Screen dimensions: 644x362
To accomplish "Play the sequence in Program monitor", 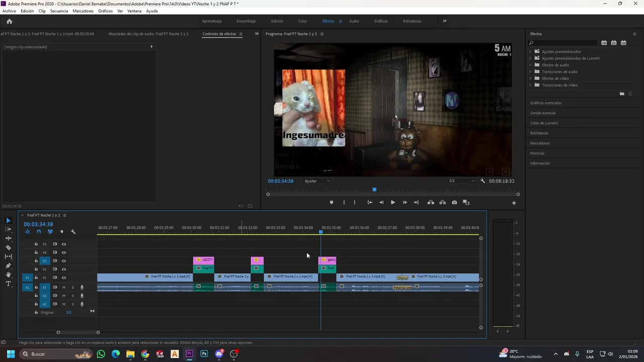I will pos(393,203).
